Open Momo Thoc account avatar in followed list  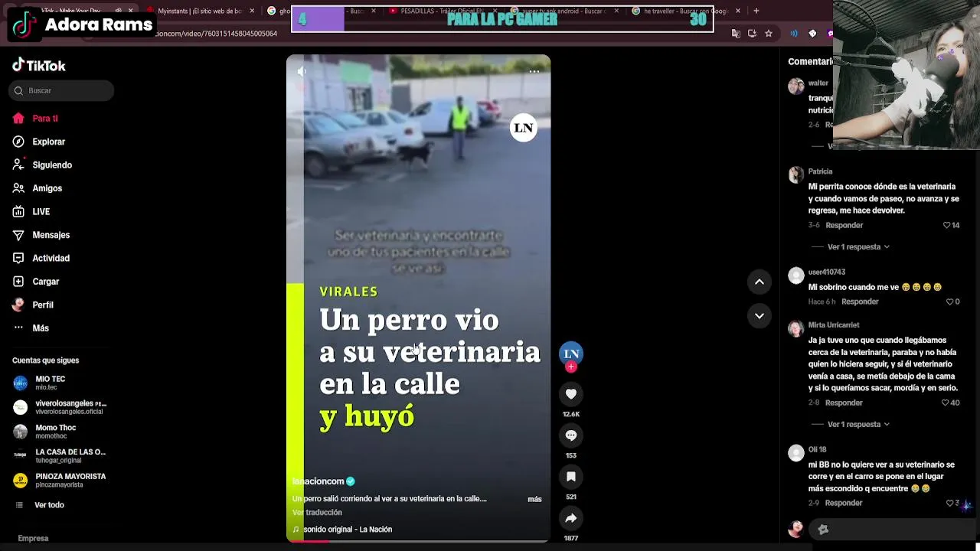pyautogui.click(x=21, y=432)
